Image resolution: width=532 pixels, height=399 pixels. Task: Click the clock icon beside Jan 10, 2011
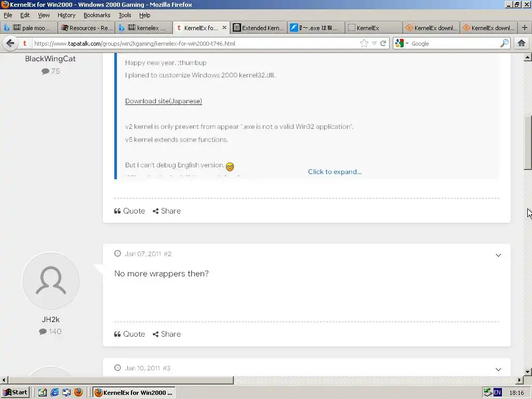click(117, 368)
